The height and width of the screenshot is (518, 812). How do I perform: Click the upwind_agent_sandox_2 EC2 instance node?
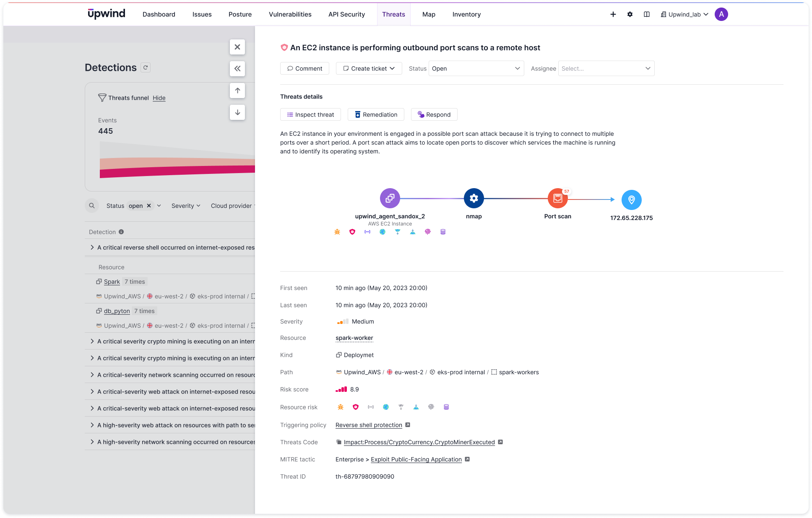[x=390, y=198]
